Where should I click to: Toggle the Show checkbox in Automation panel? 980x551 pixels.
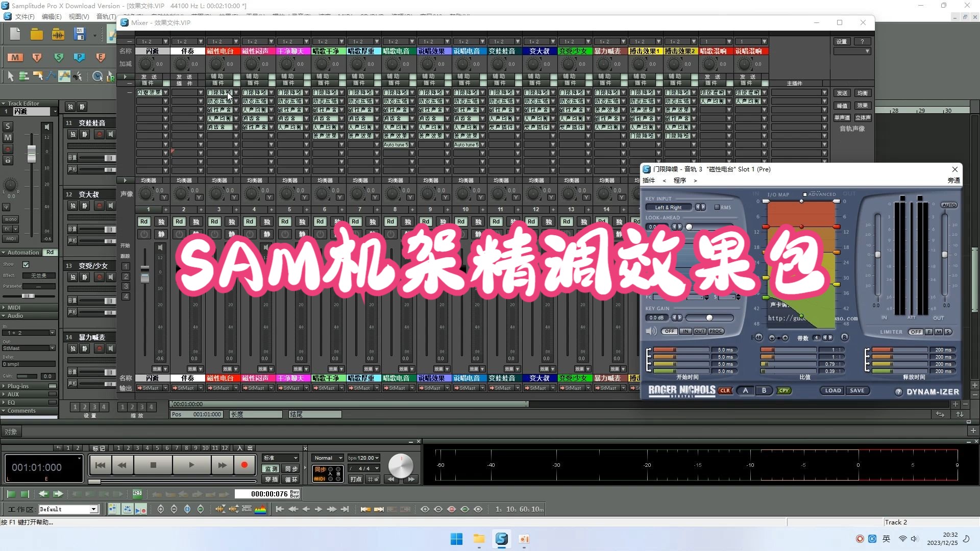[x=26, y=264]
